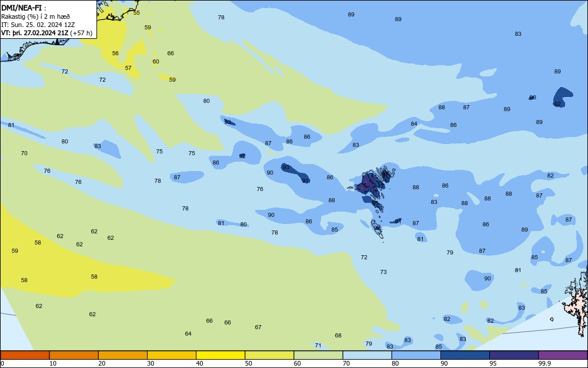Select the map humidity value "67"

tap(258, 327)
